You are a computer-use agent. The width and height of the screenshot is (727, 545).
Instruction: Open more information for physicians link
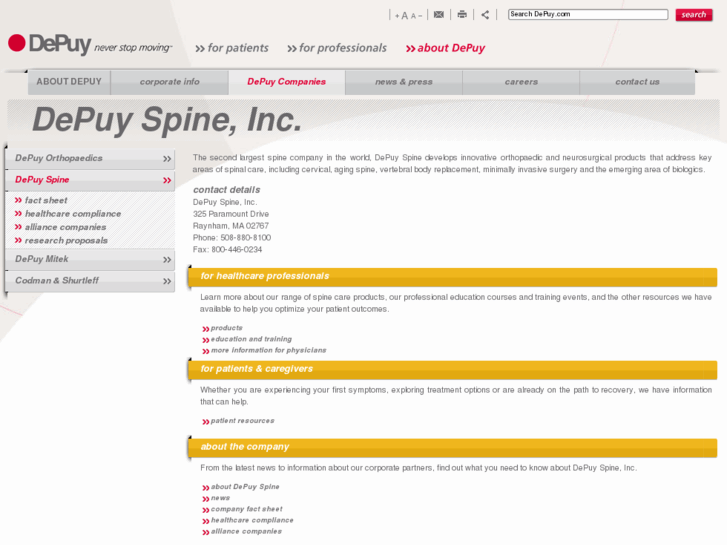click(x=268, y=350)
